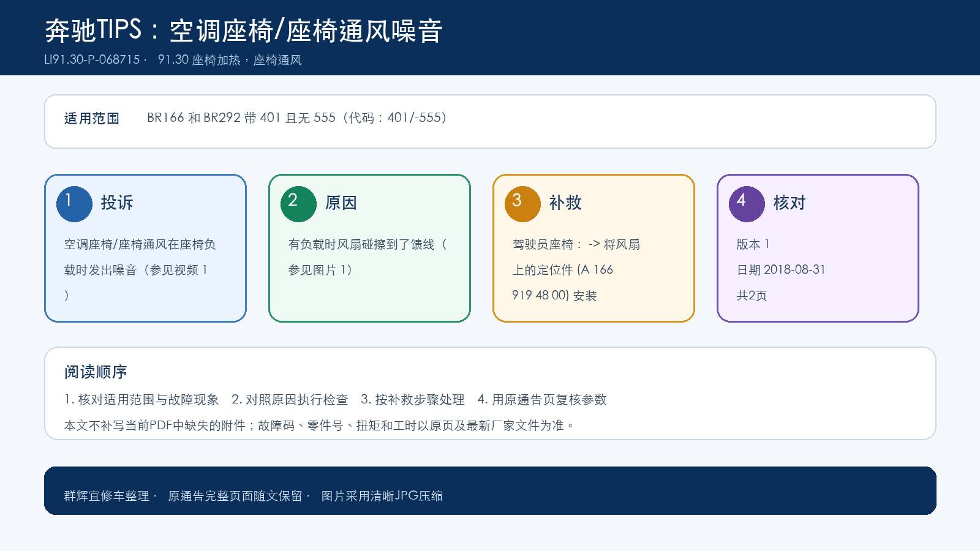Screen dimensions: 980x551
Task: Click the blue circle numbered 1
Action: (74, 204)
